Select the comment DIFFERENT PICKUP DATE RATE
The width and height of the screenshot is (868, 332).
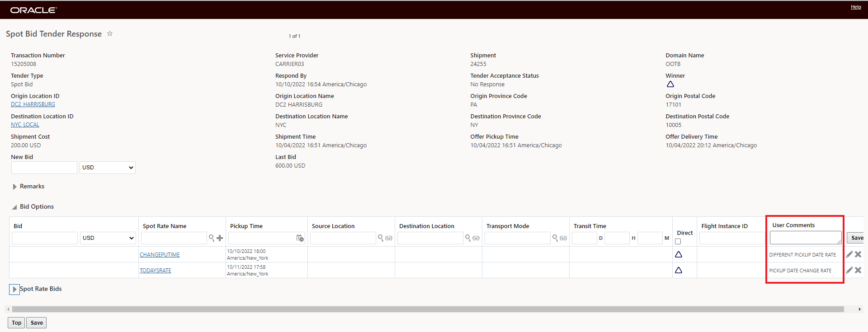click(802, 255)
